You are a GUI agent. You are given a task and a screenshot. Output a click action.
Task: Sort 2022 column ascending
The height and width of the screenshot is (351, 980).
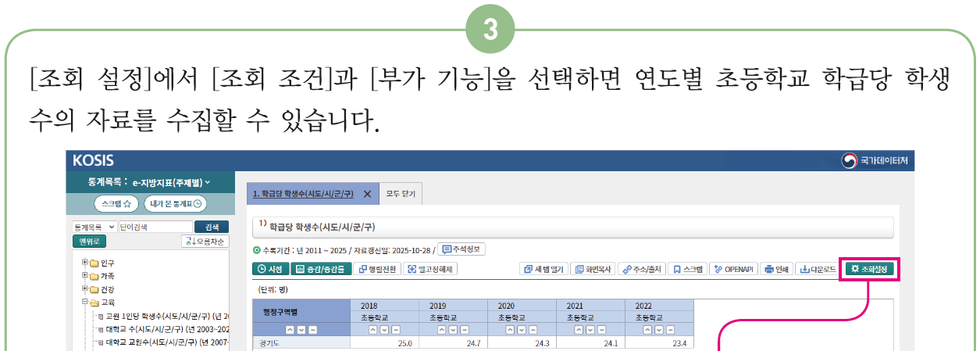(648, 330)
